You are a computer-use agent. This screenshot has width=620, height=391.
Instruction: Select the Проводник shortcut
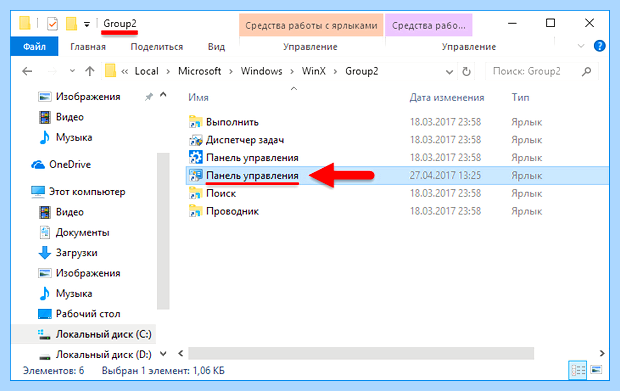232,211
